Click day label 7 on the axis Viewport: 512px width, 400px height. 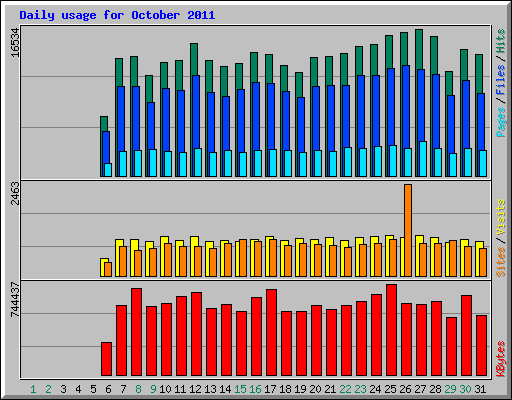[123, 389]
